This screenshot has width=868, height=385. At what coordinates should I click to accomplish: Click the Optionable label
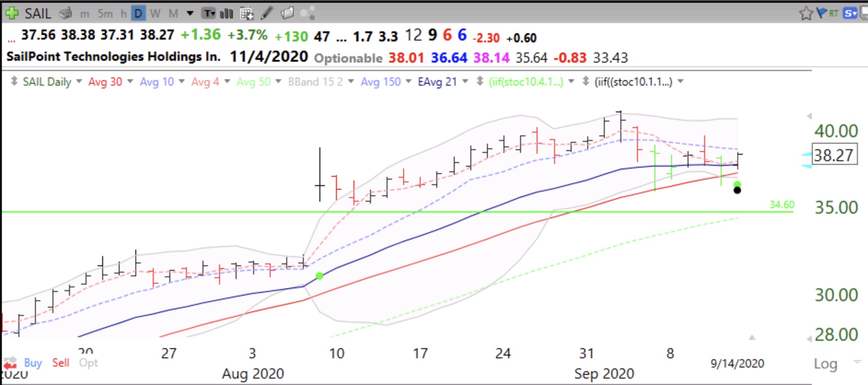348,58
